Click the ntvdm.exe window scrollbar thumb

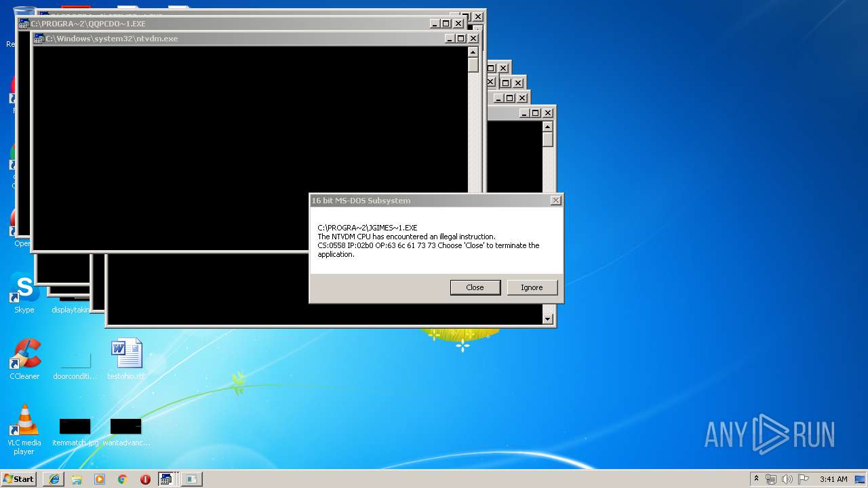tap(473, 65)
